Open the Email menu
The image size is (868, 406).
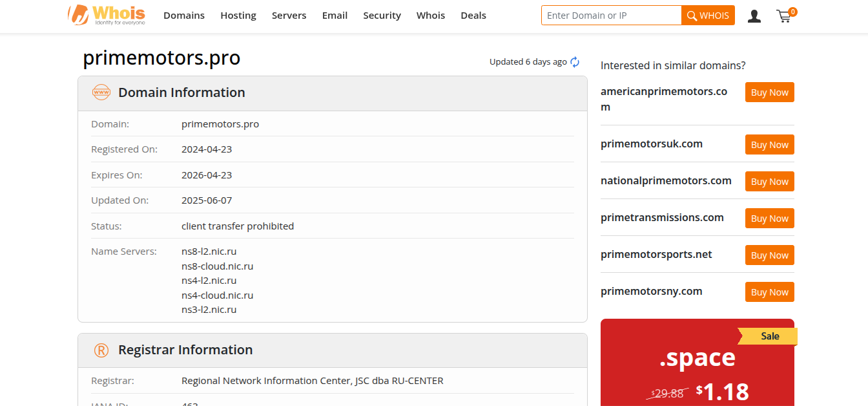(335, 16)
